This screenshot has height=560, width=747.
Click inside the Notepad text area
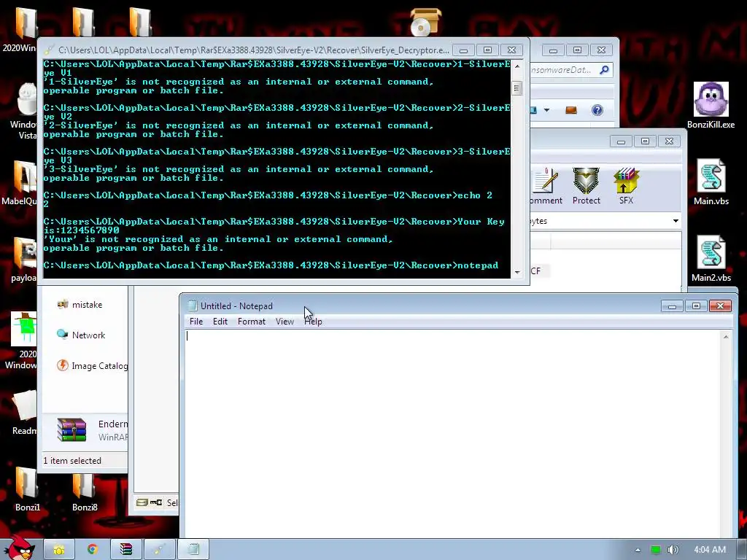452,433
